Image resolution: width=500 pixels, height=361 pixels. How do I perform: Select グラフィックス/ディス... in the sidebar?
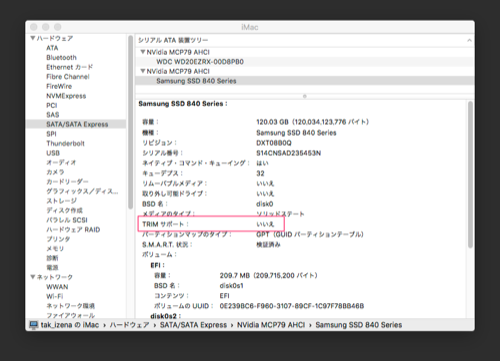point(82,191)
